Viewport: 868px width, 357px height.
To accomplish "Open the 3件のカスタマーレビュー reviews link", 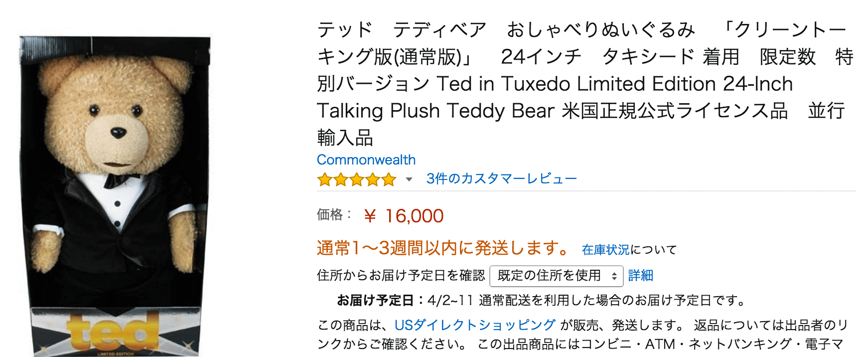I will click(x=500, y=178).
